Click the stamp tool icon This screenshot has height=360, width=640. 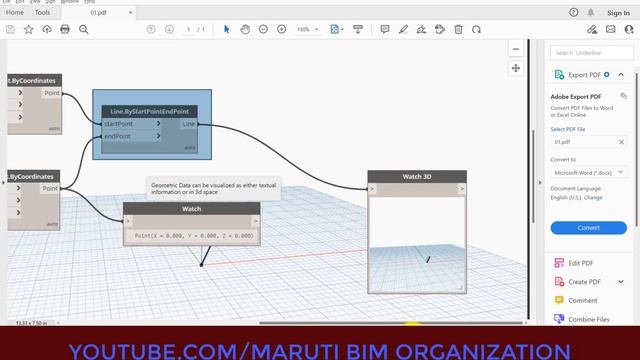440,29
